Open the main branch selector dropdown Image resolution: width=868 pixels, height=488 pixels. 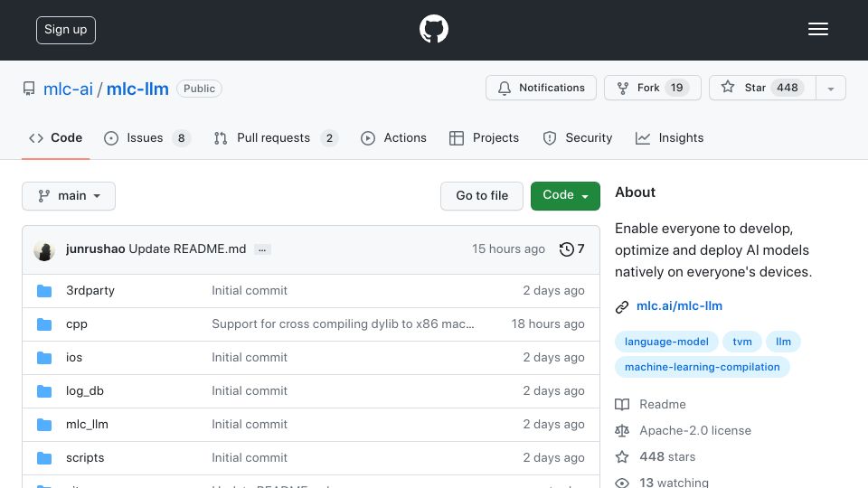pyautogui.click(x=69, y=196)
